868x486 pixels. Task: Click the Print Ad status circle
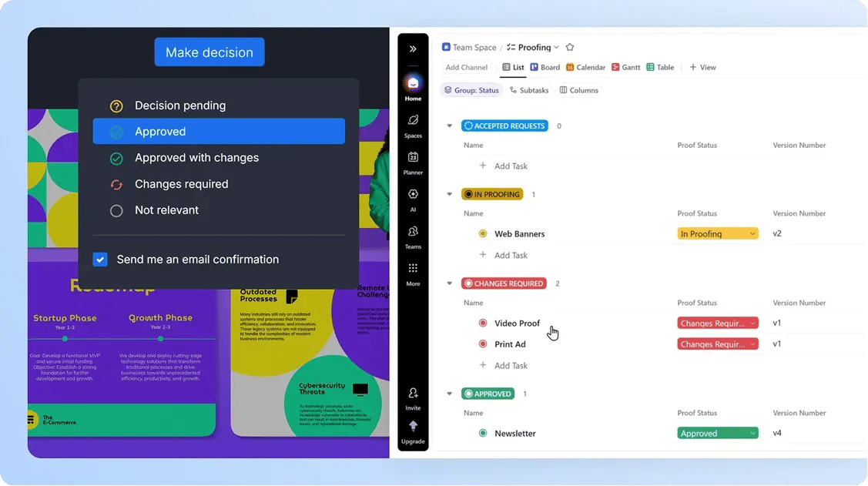point(483,344)
